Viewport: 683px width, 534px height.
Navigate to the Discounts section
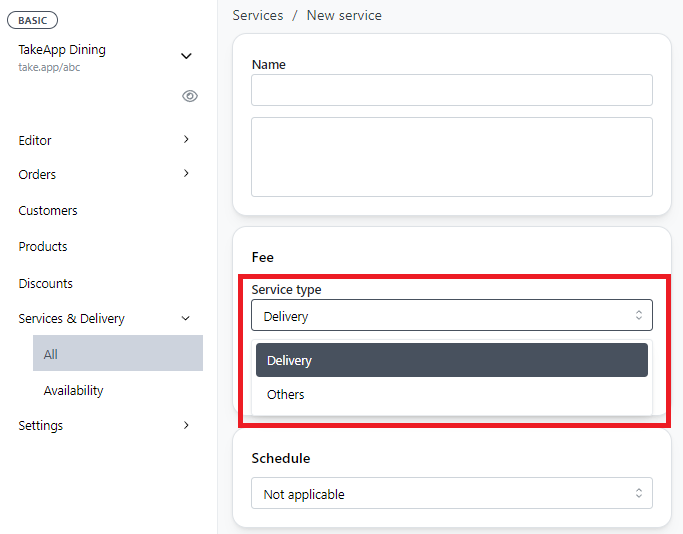pos(46,284)
